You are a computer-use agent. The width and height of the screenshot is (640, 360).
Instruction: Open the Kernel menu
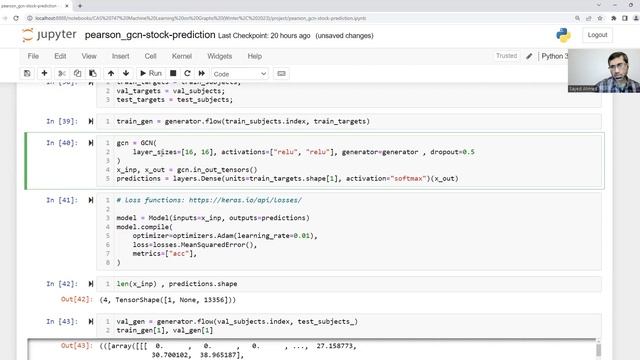coord(182,56)
